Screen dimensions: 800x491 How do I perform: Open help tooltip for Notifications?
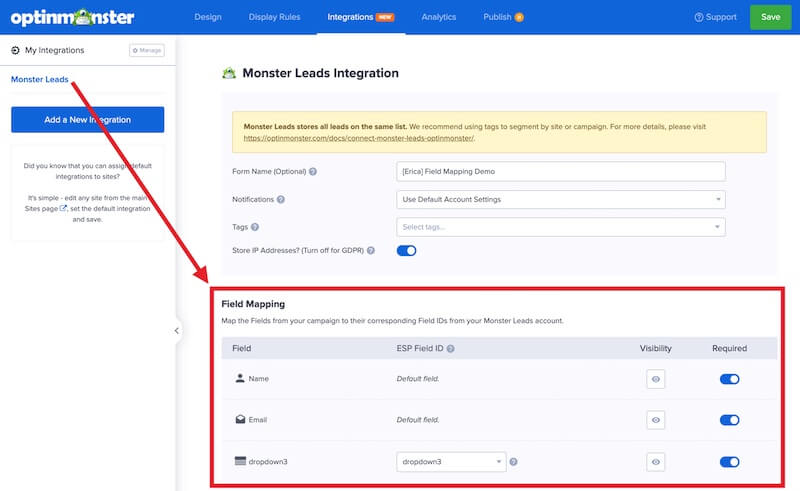[x=281, y=200]
